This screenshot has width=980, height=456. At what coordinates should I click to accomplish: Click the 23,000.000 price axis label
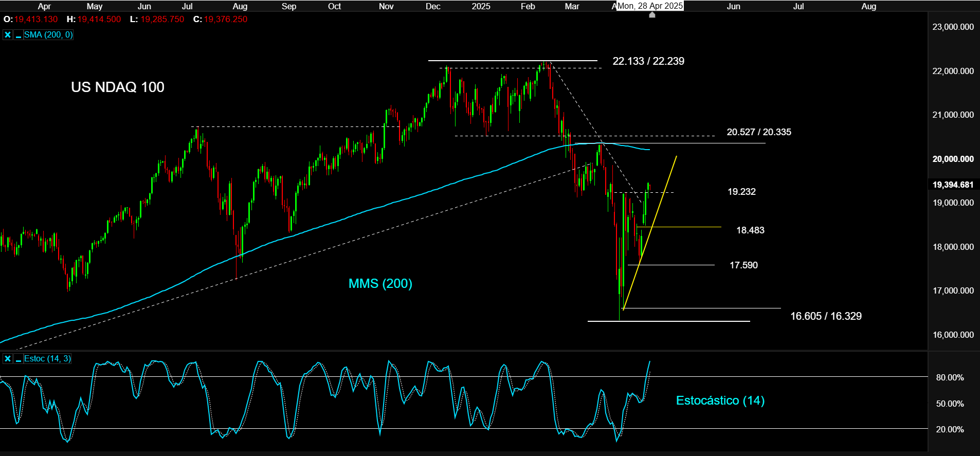[x=953, y=27]
